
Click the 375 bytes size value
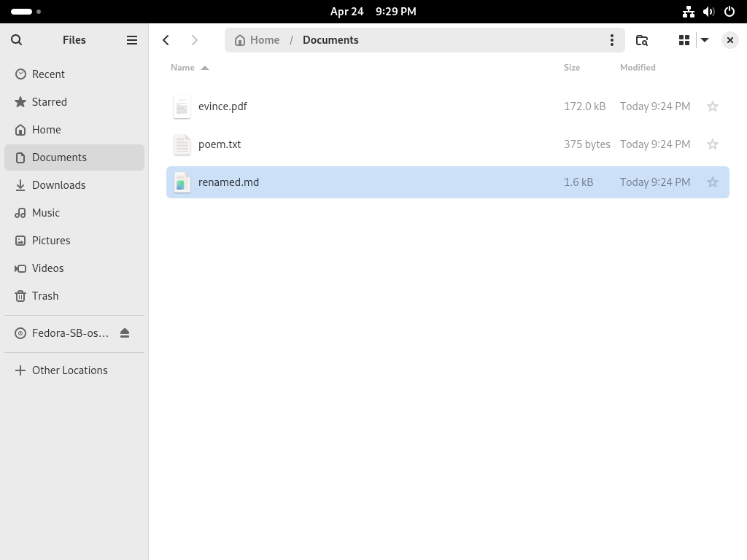(587, 144)
